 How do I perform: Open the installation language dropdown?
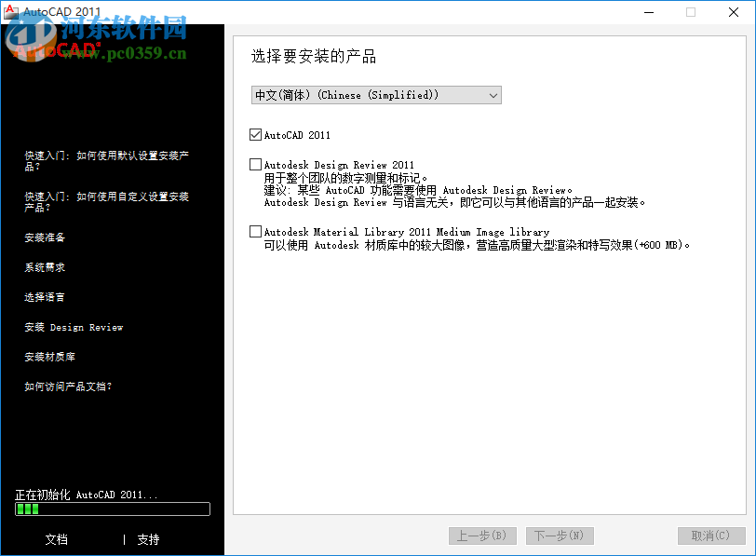(x=493, y=94)
